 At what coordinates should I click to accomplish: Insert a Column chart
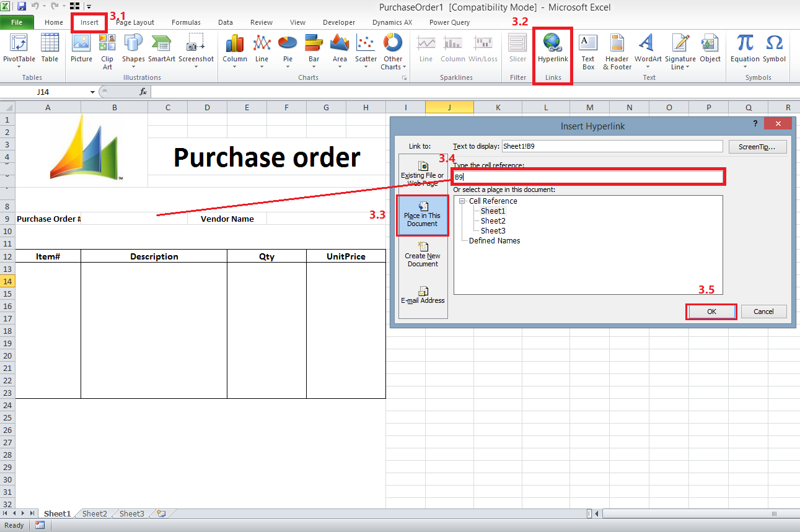coord(235,51)
